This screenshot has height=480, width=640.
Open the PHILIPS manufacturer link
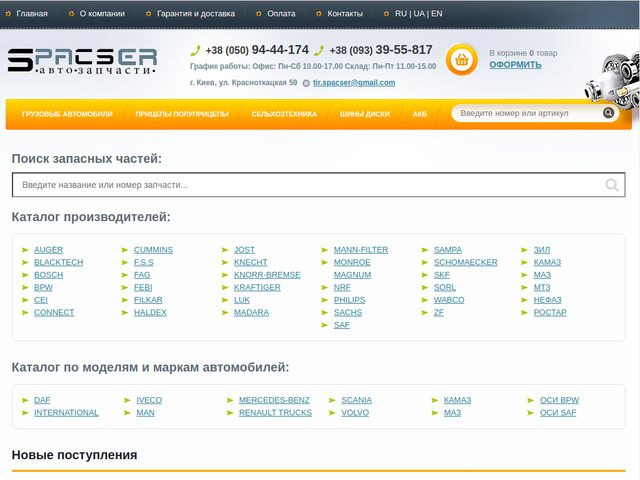pyautogui.click(x=349, y=300)
